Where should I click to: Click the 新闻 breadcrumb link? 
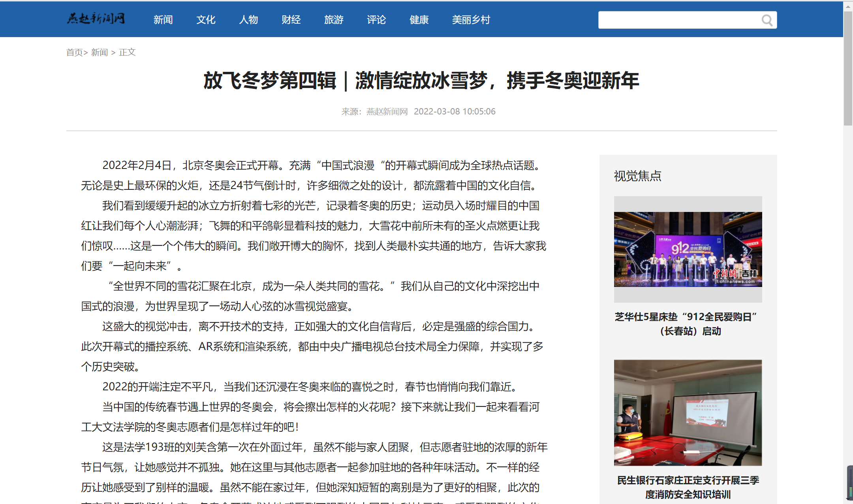[100, 52]
